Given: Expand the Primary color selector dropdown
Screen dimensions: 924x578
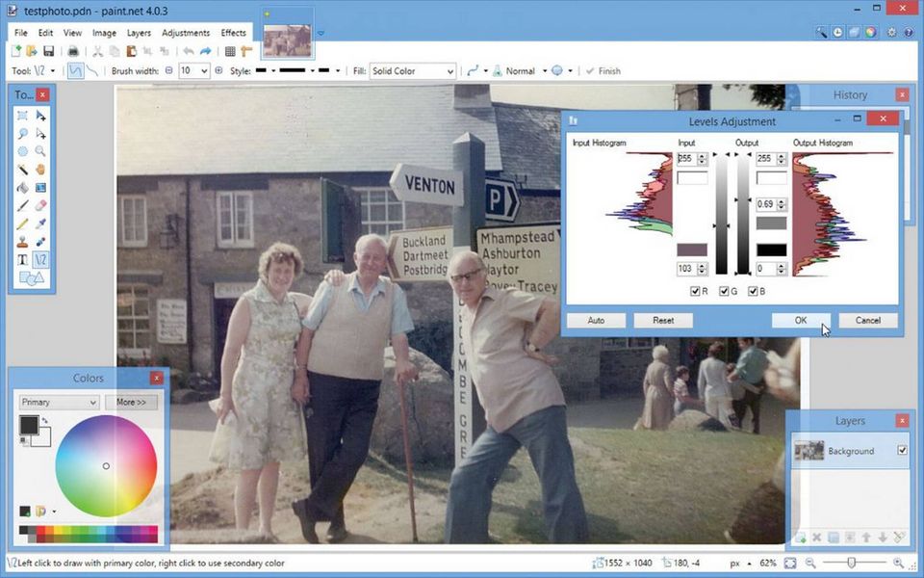Looking at the screenshot, I should 59,402.
